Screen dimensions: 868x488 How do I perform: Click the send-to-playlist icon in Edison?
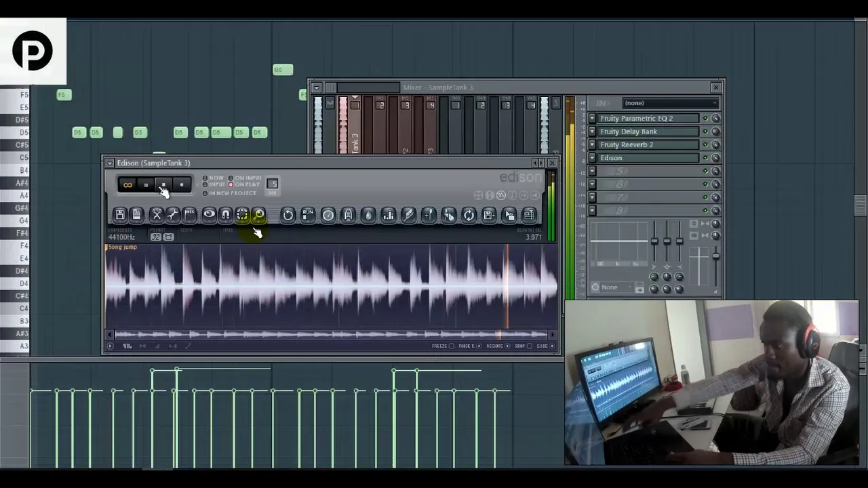coord(529,215)
